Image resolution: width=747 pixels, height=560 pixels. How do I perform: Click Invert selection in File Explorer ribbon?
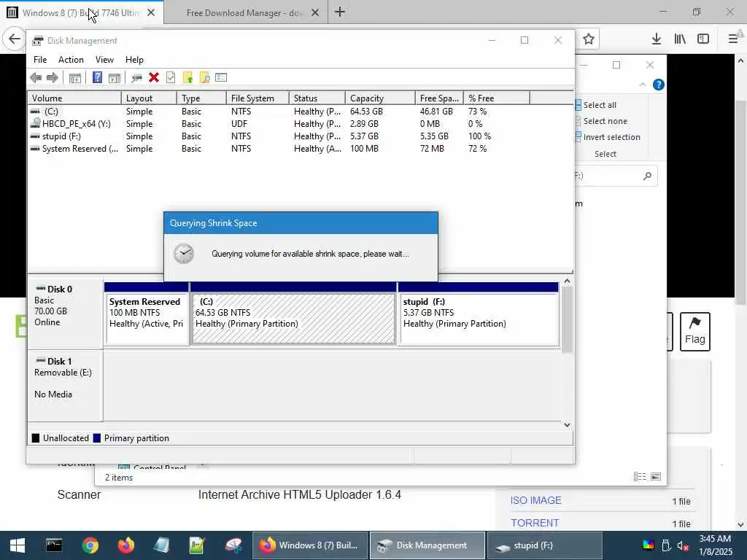pos(608,137)
